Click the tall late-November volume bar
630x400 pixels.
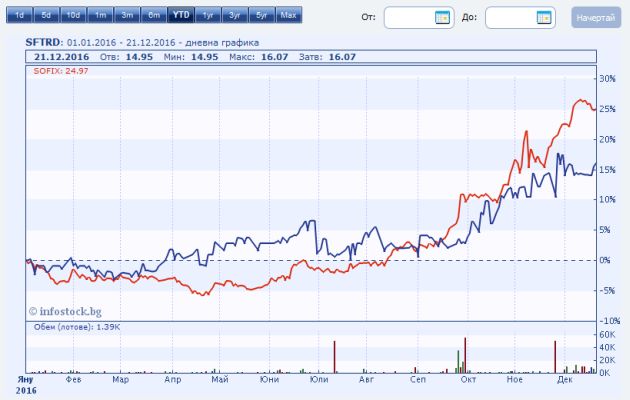click(555, 357)
